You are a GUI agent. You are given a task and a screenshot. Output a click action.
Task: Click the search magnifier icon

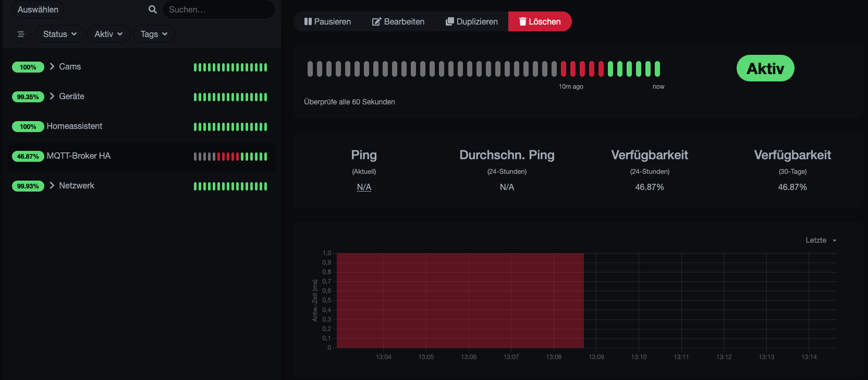[x=152, y=9]
